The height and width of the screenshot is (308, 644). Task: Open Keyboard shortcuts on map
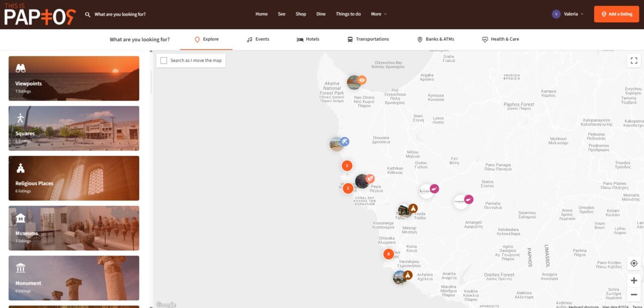[584, 306]
